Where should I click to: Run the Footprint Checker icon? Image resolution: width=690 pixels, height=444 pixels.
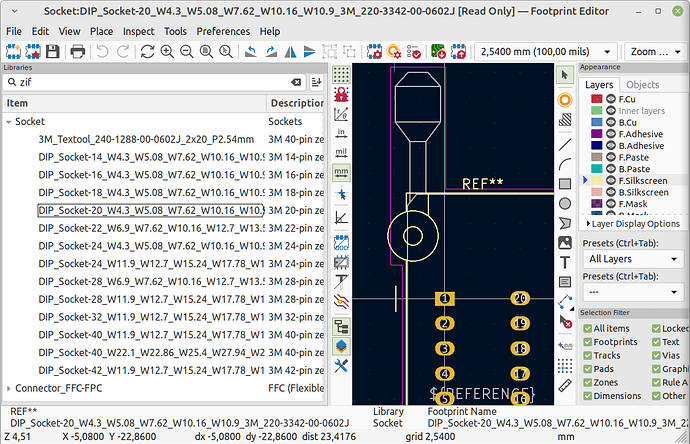[414, 51]
